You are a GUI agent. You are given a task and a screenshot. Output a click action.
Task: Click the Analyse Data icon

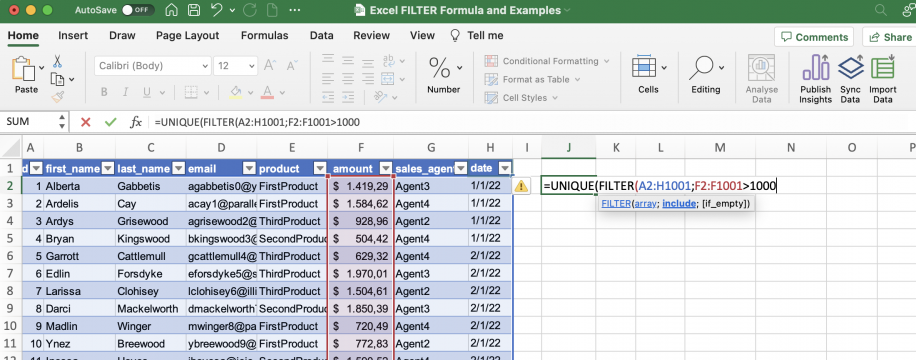click(x=762, y=68)
